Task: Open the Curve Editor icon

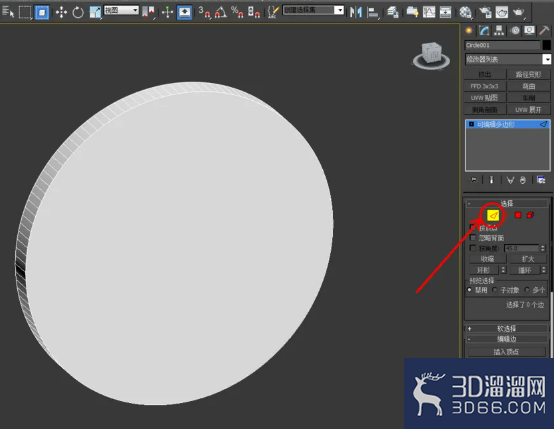Action: click(x=429, y=12)
